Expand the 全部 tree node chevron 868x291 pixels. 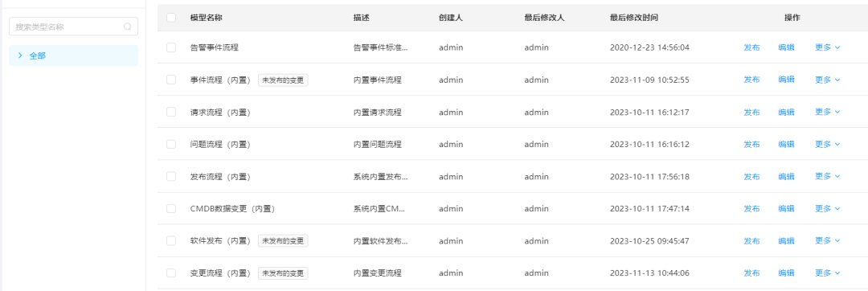point(20,55)
